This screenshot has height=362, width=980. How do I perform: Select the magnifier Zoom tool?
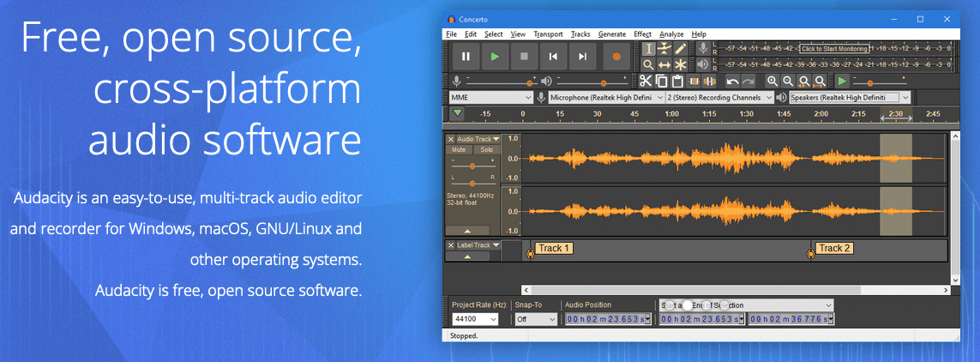[649, 64]
